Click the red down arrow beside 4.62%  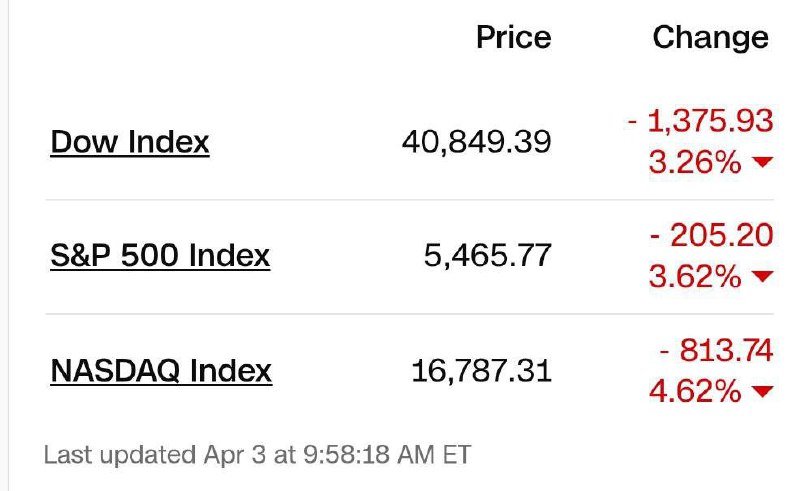(x=762, y=392)
